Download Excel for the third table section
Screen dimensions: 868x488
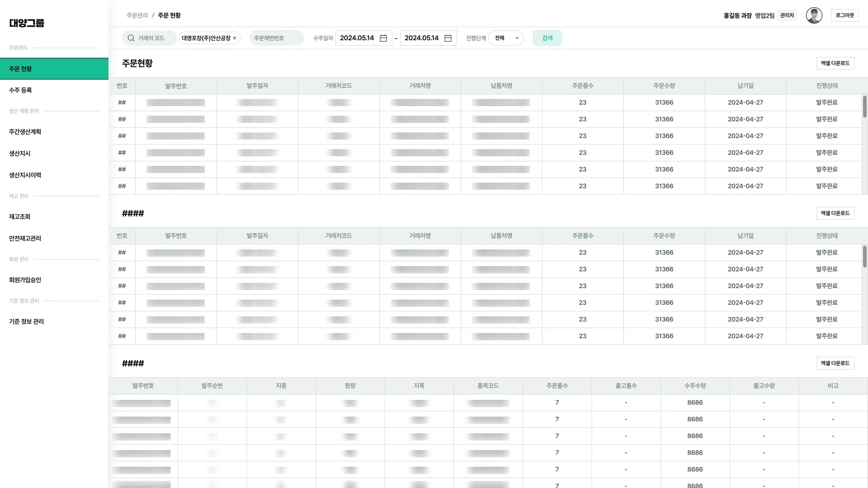[x=835, y=363]
